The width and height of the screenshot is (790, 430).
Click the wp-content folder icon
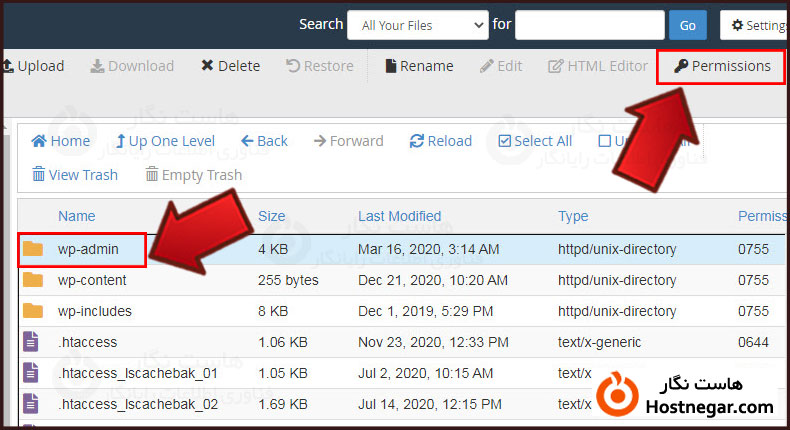[x=33, y=280]
